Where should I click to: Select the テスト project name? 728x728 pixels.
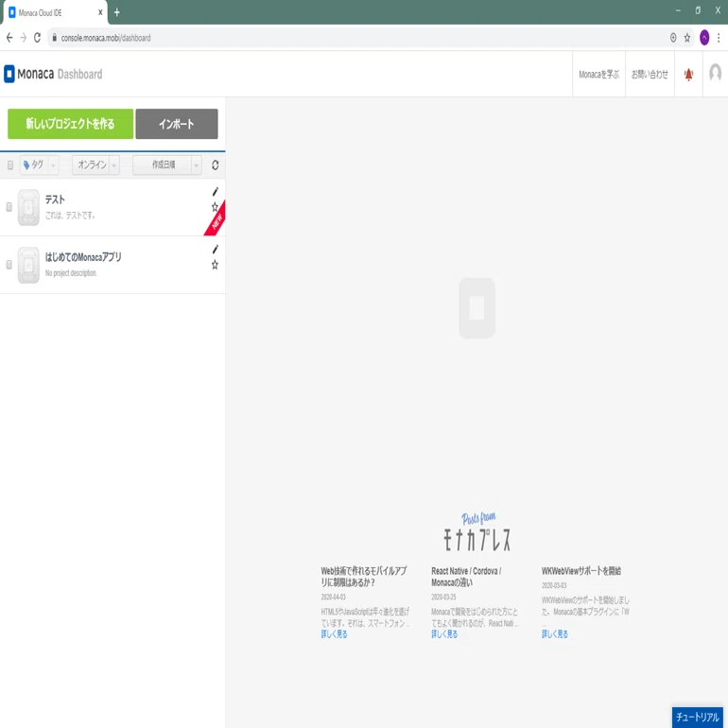[55, 199]
